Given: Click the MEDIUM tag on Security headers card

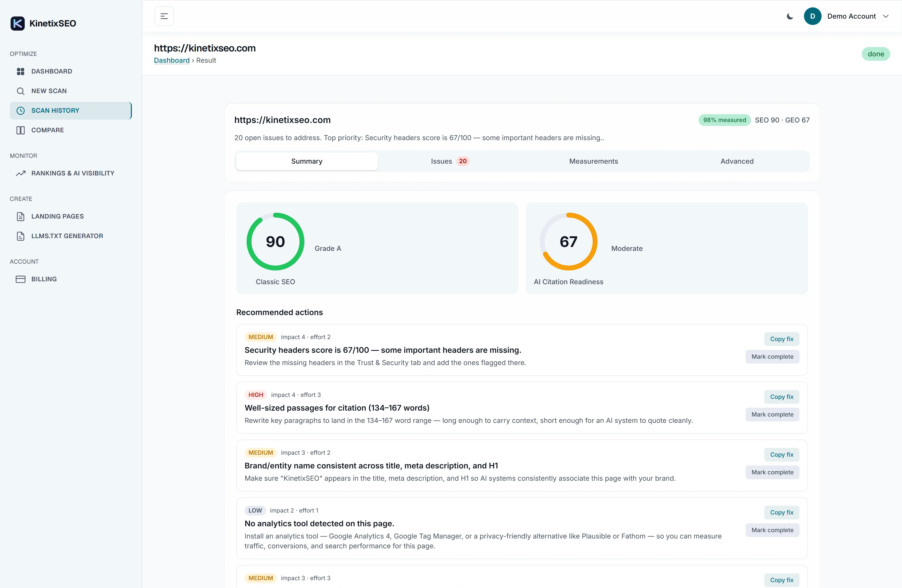Looking at the screenshot, I should [261, 337].
